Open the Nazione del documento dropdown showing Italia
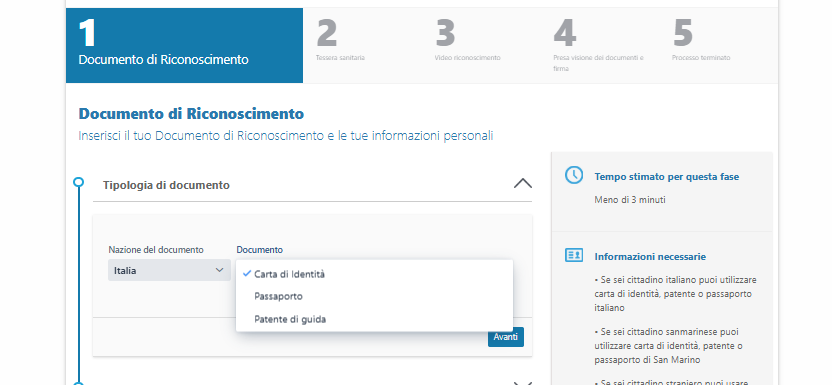 tap(169, 270)
